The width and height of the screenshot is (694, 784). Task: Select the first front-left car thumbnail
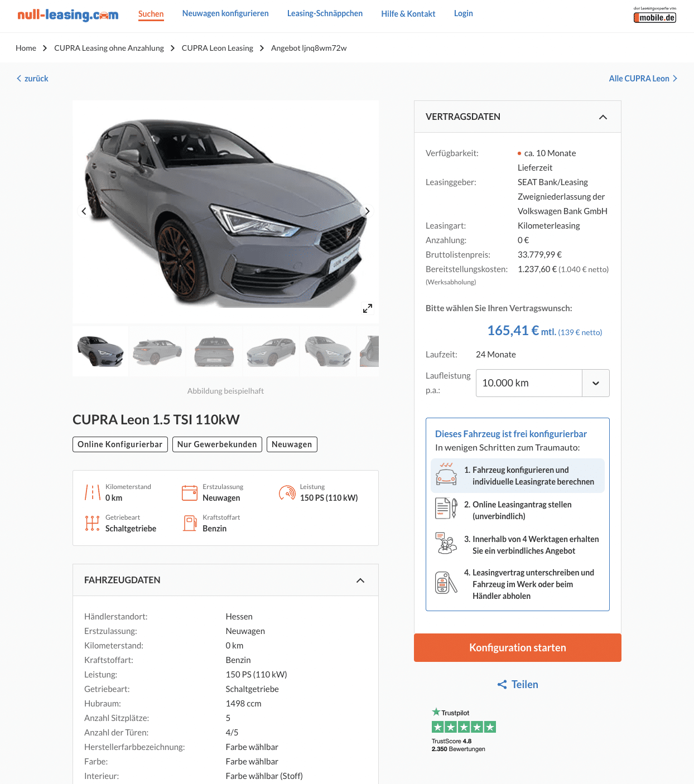(x=100, y=351)
